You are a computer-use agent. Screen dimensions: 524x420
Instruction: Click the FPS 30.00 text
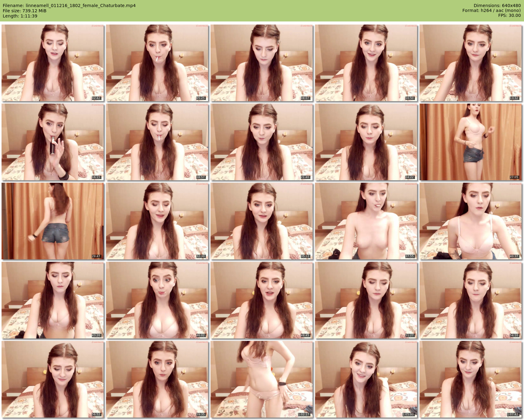point(509,15)
